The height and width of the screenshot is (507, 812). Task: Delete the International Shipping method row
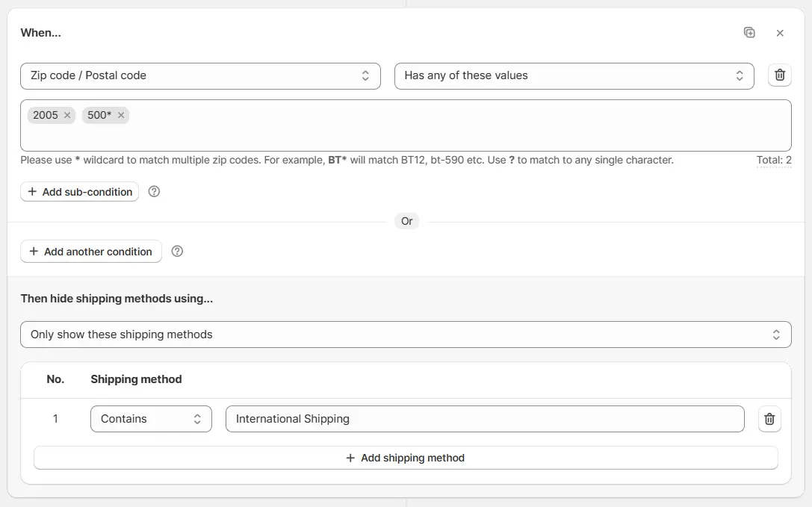pyautogui.click(x=769, y=419)
